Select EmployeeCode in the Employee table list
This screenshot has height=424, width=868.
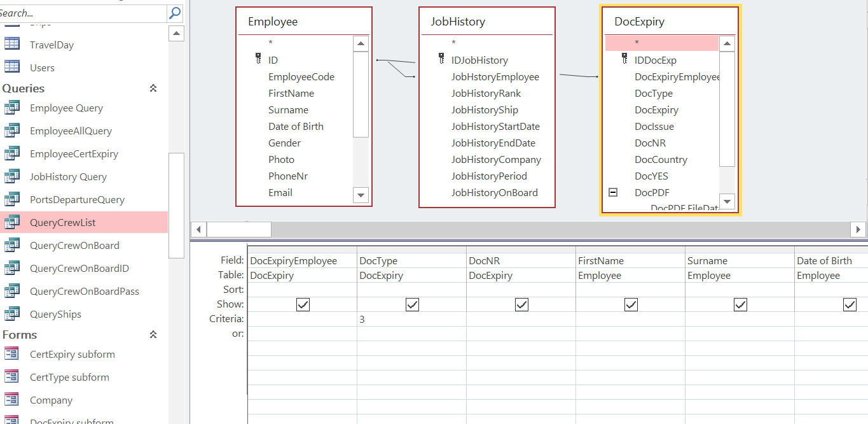pyautogui.click(x=301, y=76)
